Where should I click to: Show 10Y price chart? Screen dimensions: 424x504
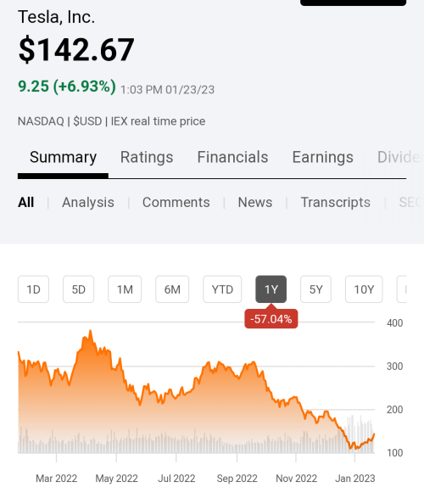pos(364,289)
